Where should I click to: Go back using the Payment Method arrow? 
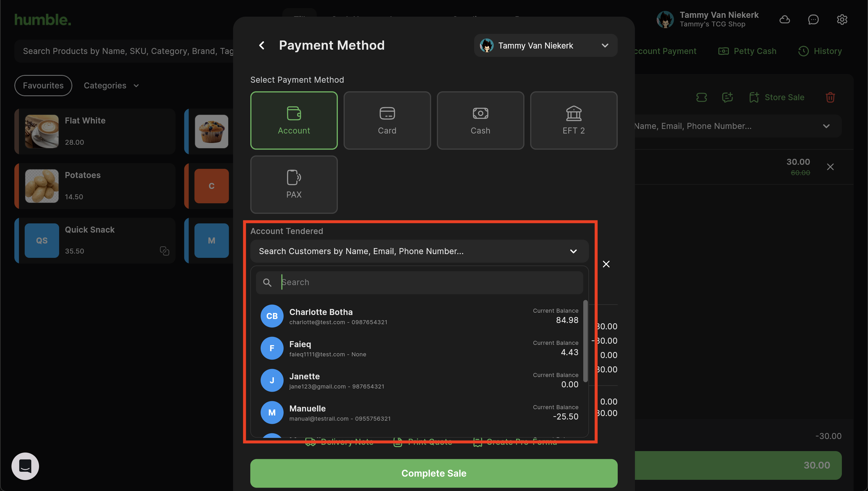tap(261, 45)
